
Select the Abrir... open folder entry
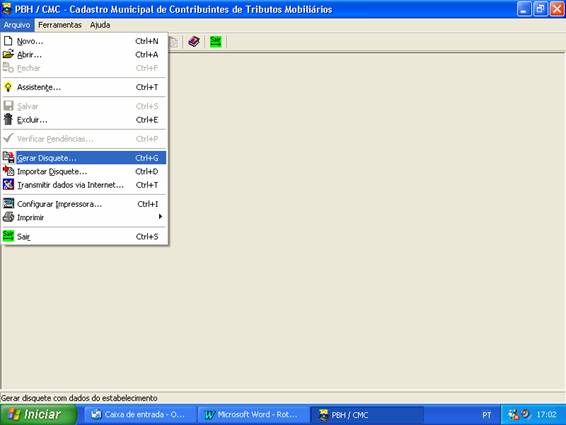84,55
